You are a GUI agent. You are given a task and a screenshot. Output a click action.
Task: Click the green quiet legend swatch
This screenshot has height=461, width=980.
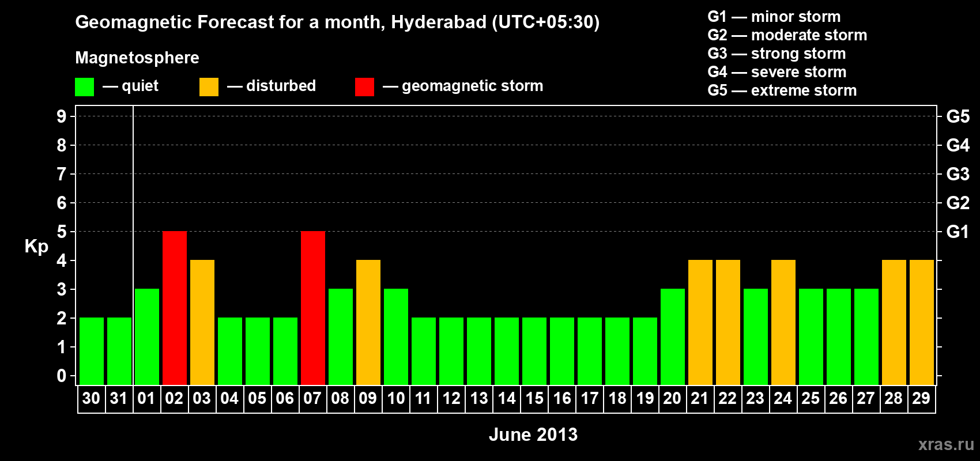coord(84,87)
